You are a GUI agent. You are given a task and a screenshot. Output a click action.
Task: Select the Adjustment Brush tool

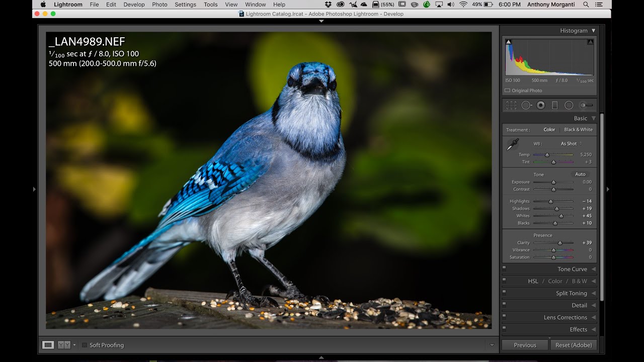coord(587,105)
